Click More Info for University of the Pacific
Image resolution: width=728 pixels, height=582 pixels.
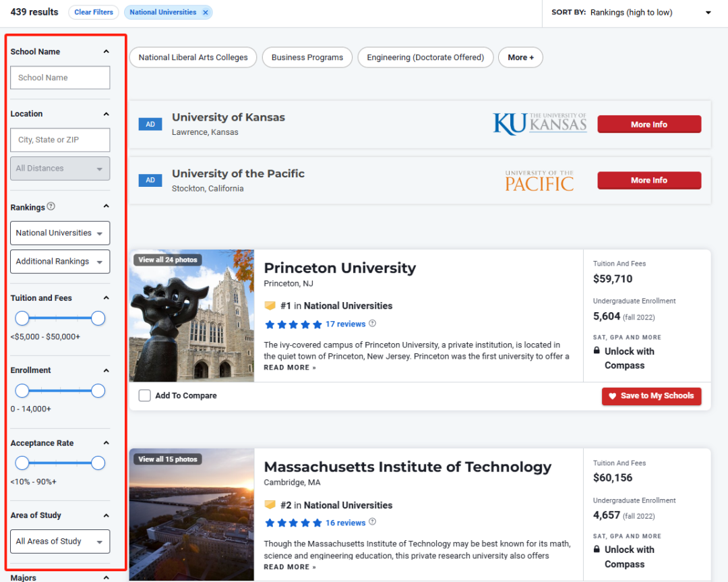649,180
